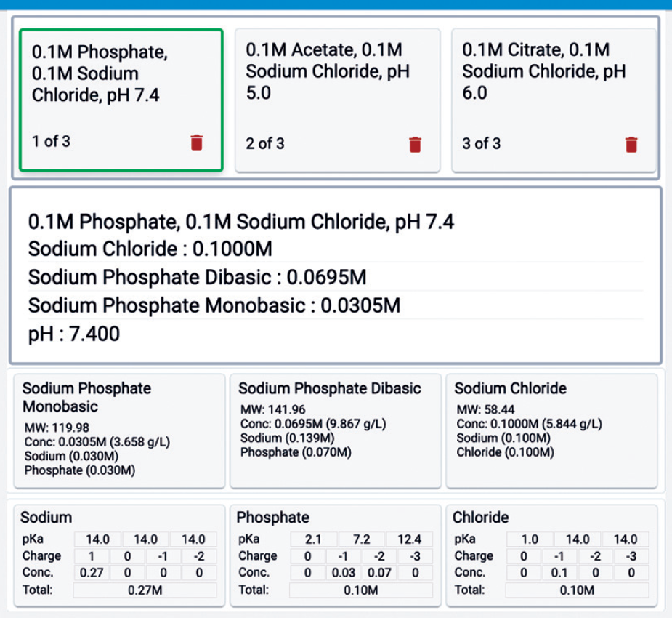Click the Phosphate total 0.10M field
The width and height of the screenshot is (672, 618).
[x=360, y=590]
